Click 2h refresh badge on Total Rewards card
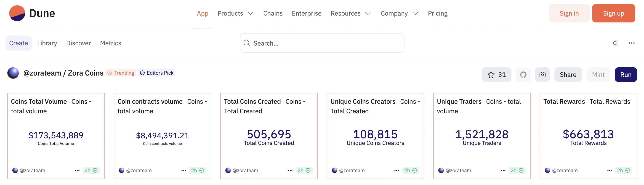 point(623,170)
